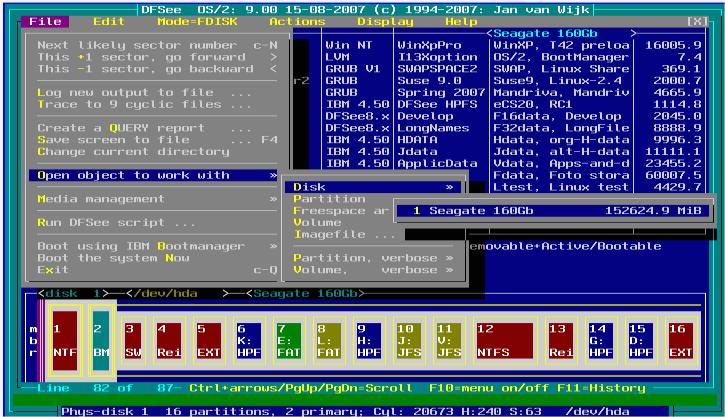The image size is (725, 417).
Task: Click partition block 3 SW
Action: [x=133, y=341]
